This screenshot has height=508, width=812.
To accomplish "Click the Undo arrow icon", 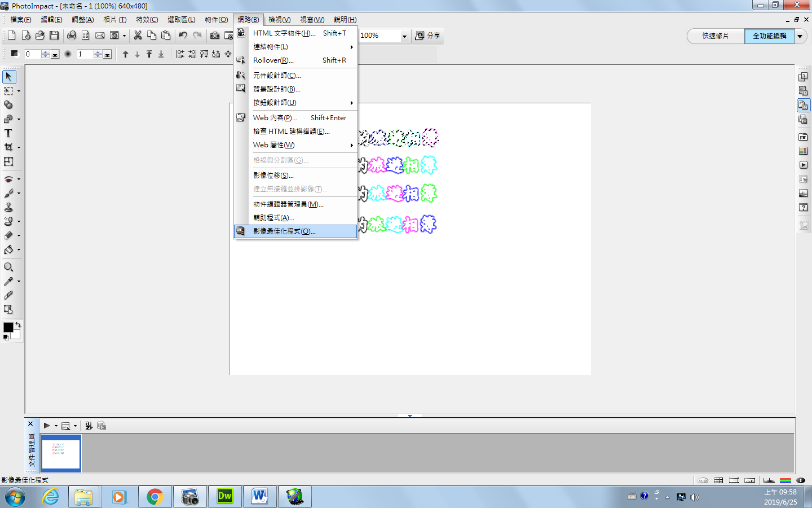I will coord(183,36).
